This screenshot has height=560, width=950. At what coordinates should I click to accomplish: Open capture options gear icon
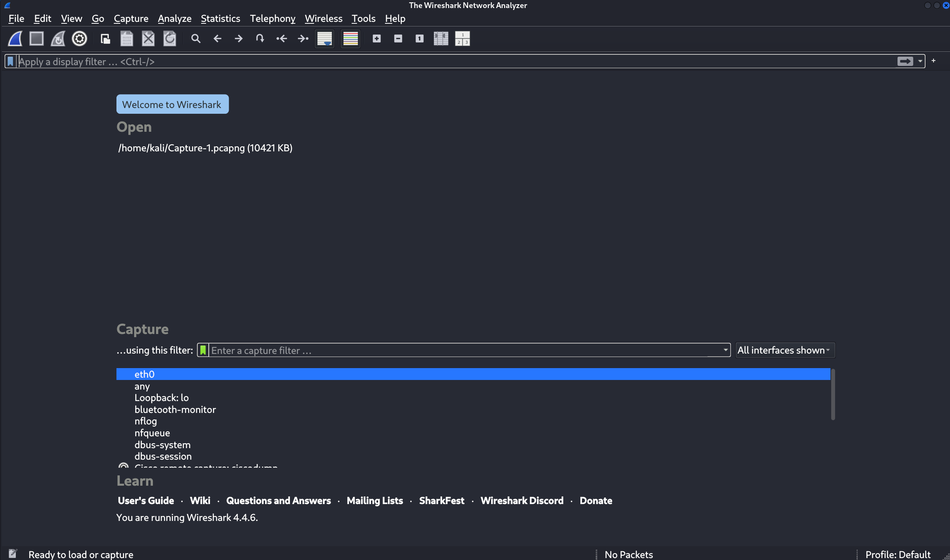(x=80, y=39)
